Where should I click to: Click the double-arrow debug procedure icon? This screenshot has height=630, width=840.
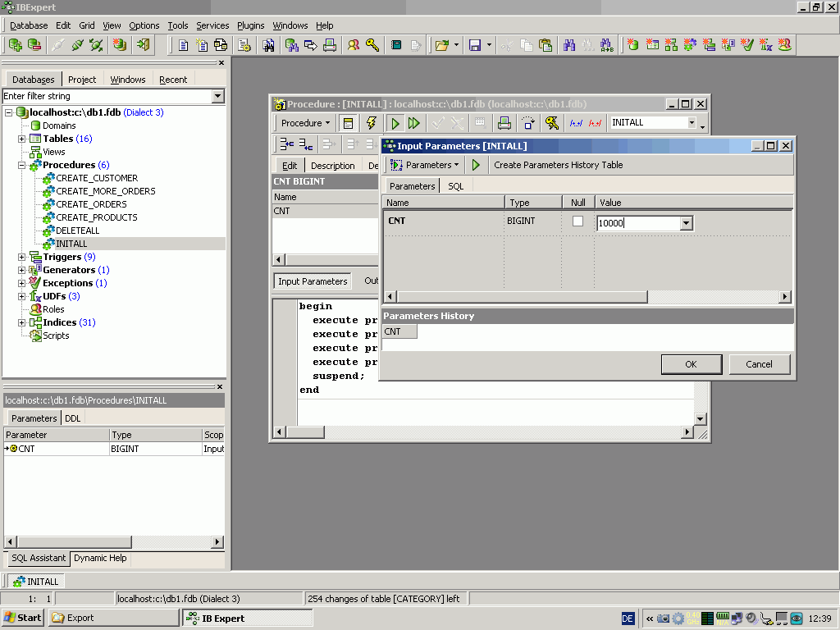coord(413,123)
